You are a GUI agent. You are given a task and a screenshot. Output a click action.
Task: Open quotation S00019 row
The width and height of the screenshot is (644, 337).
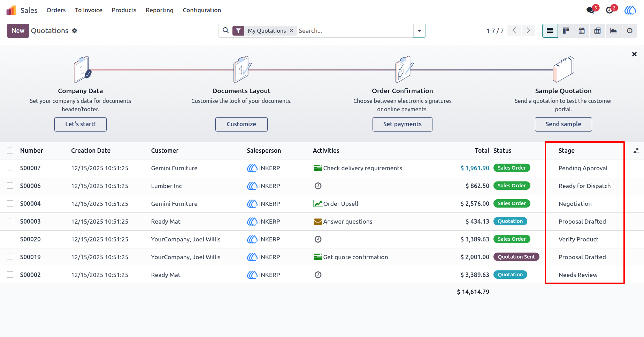[322, 257]
